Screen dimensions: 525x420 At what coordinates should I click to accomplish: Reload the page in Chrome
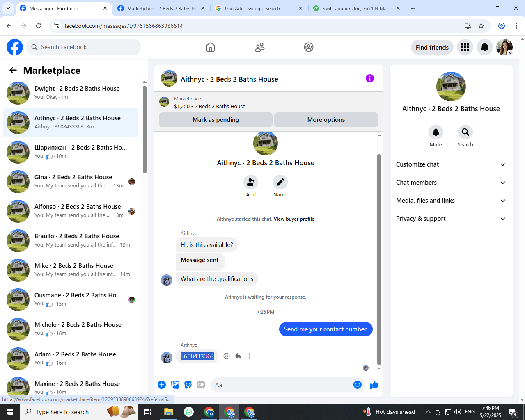coord(39,26)
